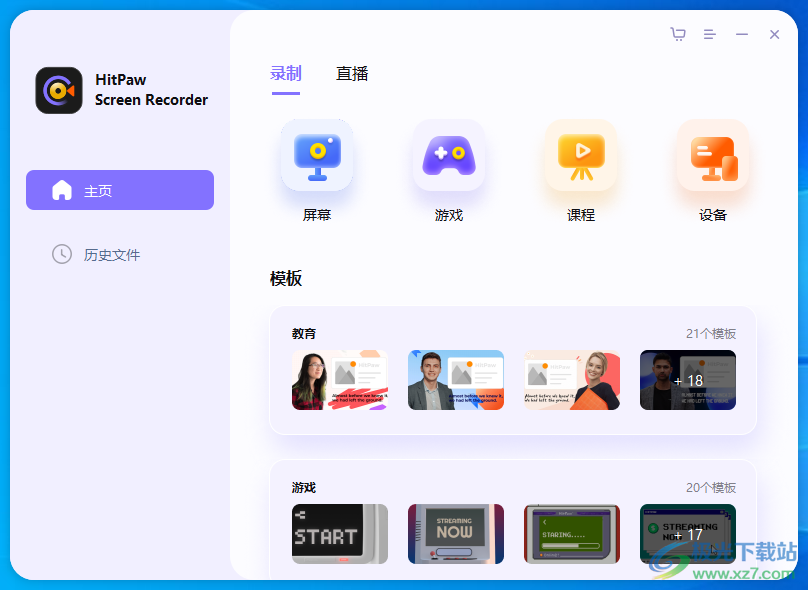Open the hamburger menu at top right
The width and height of the screenshot is (808, 590).
(x=710, y=33)
